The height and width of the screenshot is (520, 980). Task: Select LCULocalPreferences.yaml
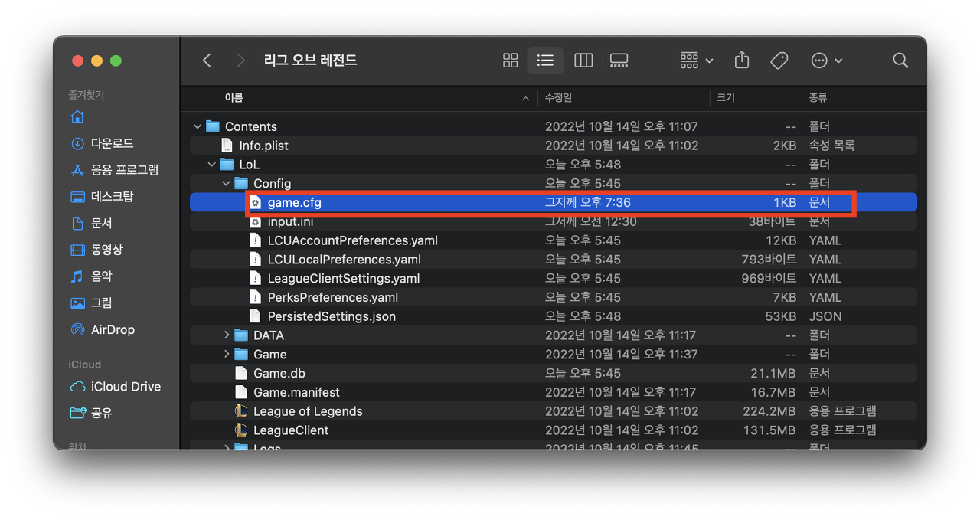pyautogui.click(x=554, y=260)
